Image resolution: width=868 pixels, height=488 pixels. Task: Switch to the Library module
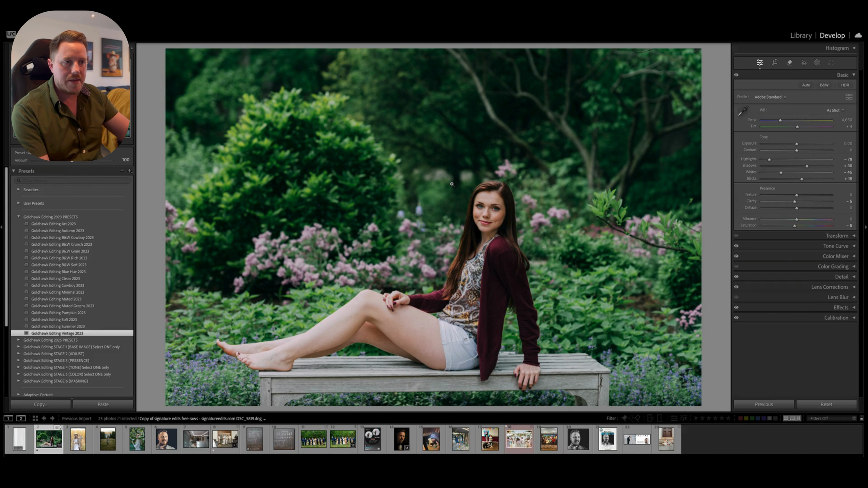point(801,35)
